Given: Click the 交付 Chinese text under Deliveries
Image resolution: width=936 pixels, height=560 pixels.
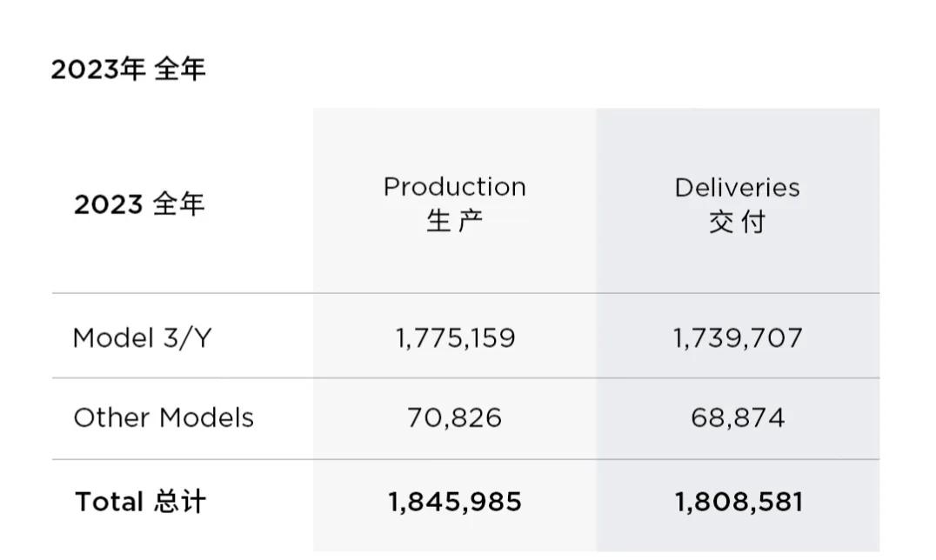Looking at the screenshot, I should (x=737, y=222).
